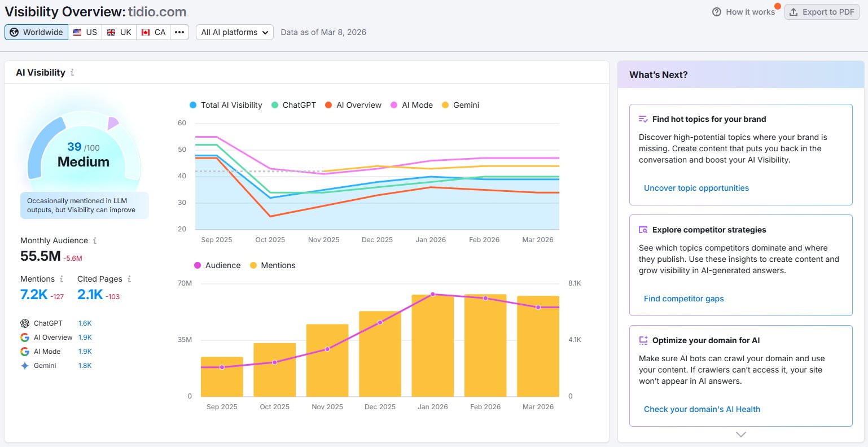Click the Oct 2025 mentions bar
Viewport: 868px width, 447px height.
tap(274, 370)
